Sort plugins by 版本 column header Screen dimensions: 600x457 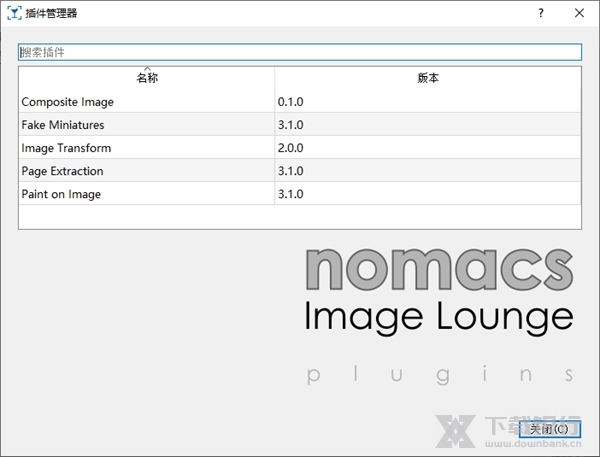428,78
